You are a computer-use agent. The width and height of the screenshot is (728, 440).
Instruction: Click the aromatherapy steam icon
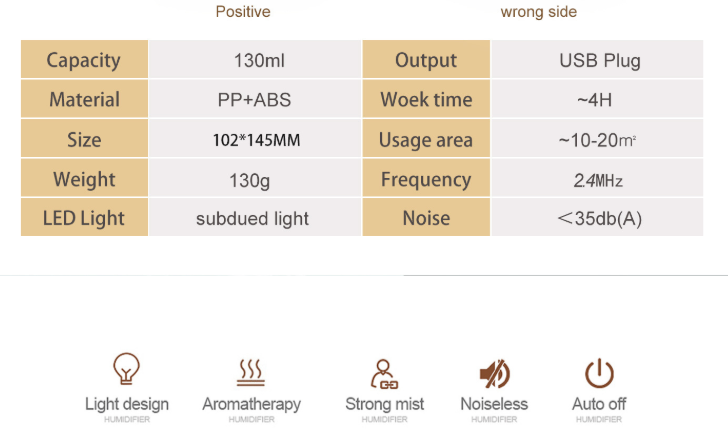251,372
